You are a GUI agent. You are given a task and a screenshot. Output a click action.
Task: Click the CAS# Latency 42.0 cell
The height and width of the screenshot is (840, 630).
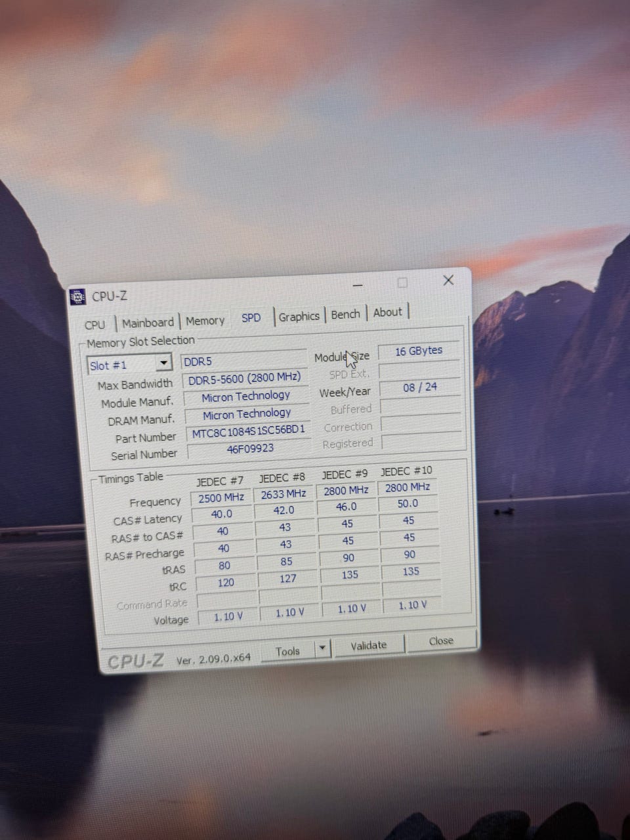284,511
